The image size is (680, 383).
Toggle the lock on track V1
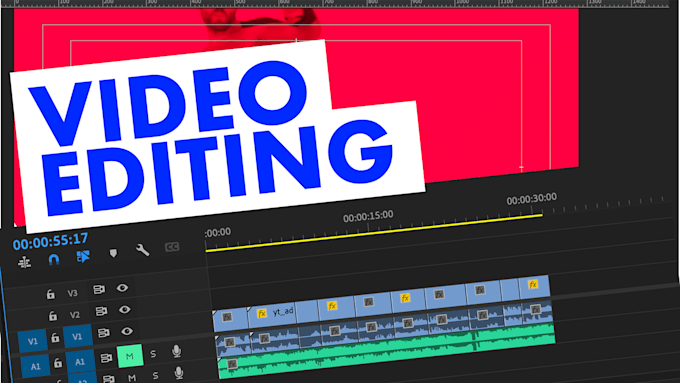(x=55, y=337)
